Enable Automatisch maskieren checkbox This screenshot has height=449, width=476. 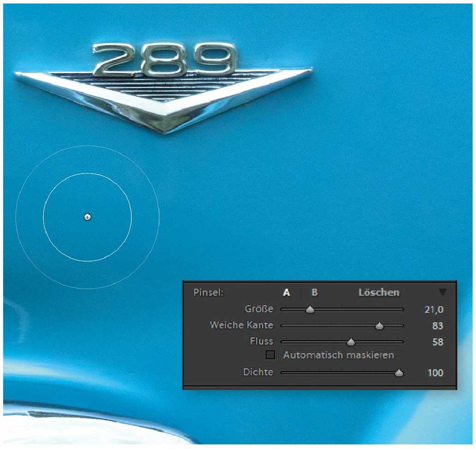pyautogui.click(x=270, y=355)
